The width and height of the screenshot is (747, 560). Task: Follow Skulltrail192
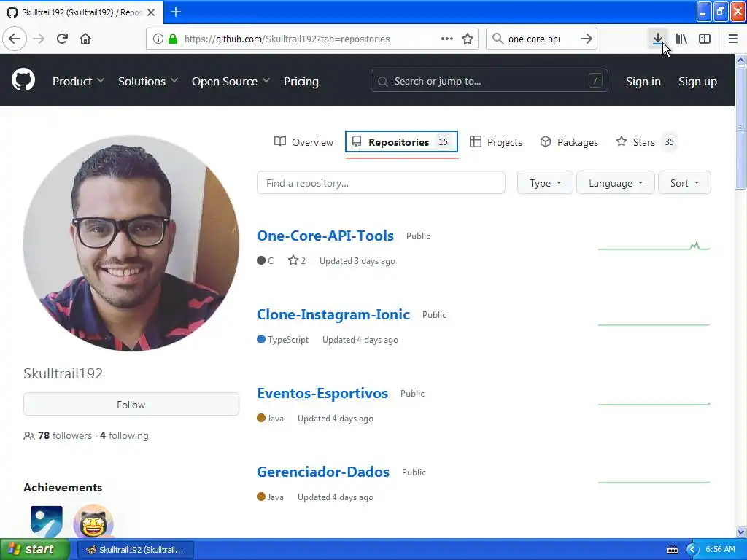point(131,404)
